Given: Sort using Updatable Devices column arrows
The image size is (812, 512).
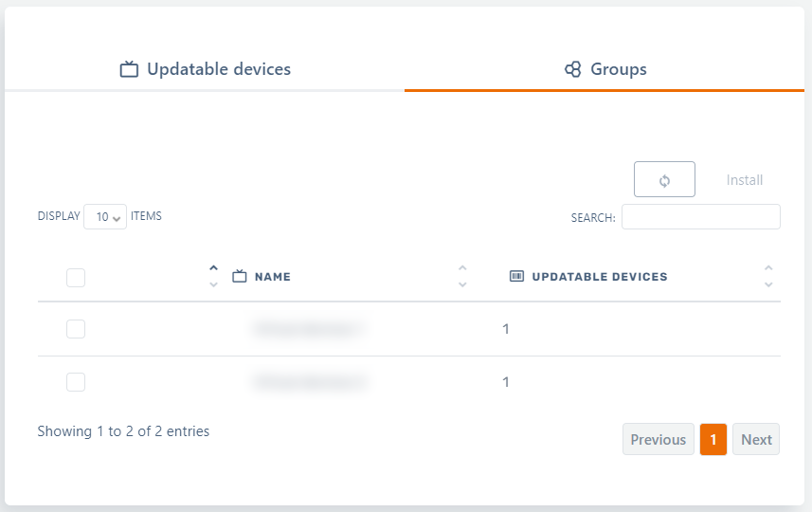Looking at the screenshot, I should [768, 276].
